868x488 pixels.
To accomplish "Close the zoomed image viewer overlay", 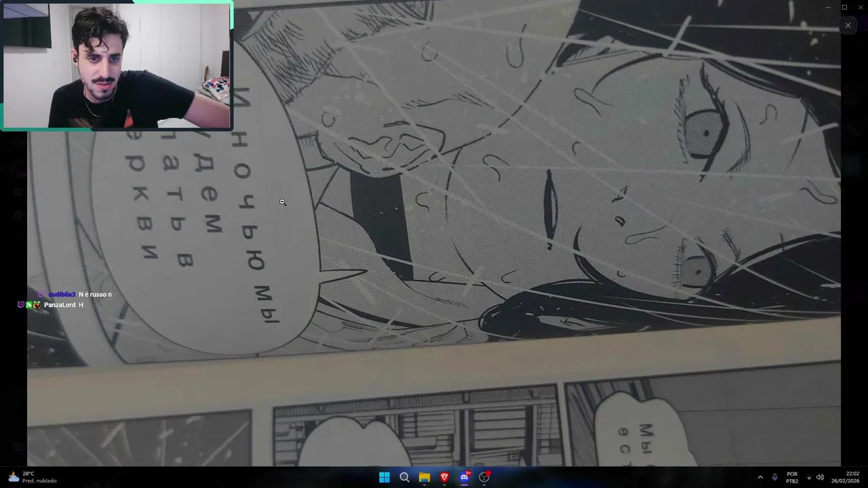I will point(848,26).
